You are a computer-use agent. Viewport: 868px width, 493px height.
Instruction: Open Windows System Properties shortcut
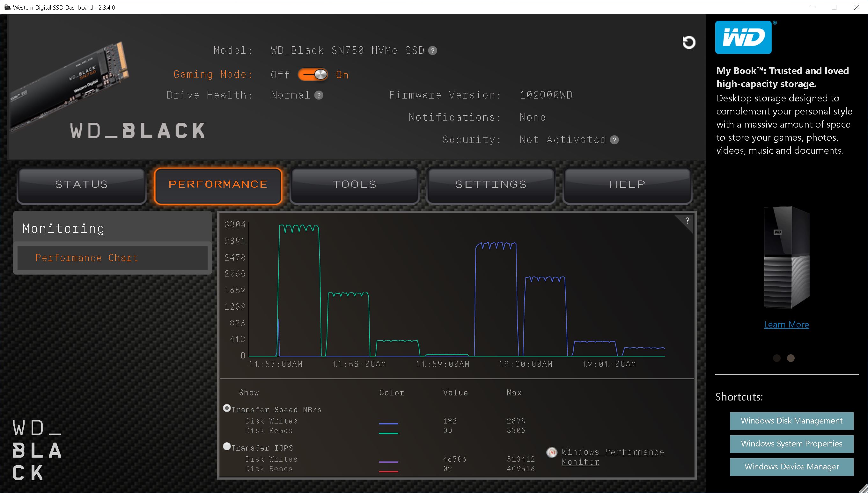pos(791,444)
